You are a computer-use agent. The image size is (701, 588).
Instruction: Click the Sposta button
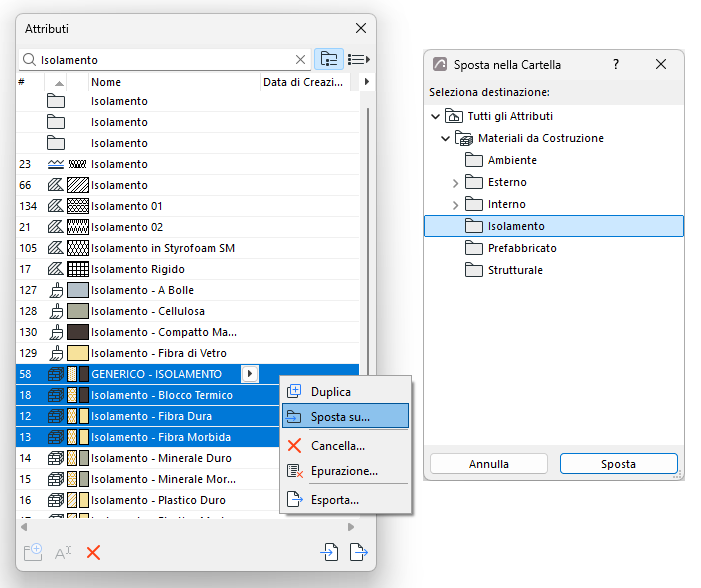[619, 464]
